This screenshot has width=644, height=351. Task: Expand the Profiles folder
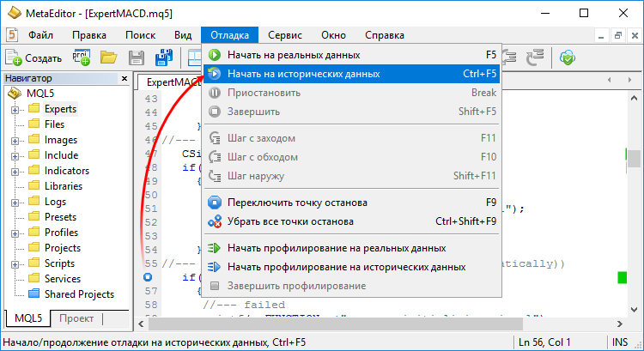pos(15,233)
